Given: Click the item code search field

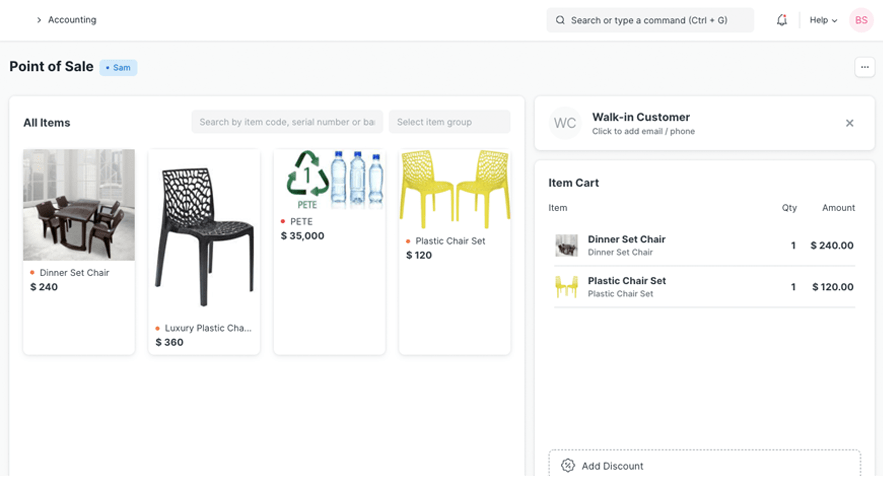Looking at the screenshot, I should [287, 122].
